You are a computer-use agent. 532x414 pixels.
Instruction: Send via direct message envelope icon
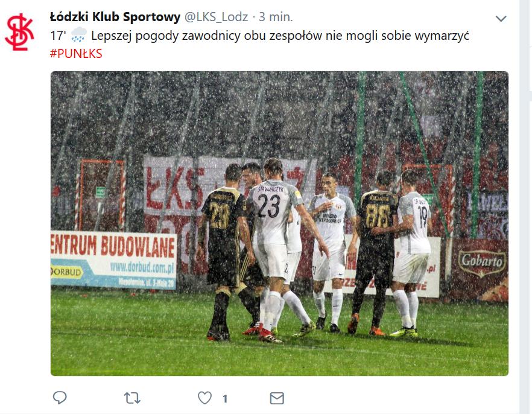click(277, 398)
